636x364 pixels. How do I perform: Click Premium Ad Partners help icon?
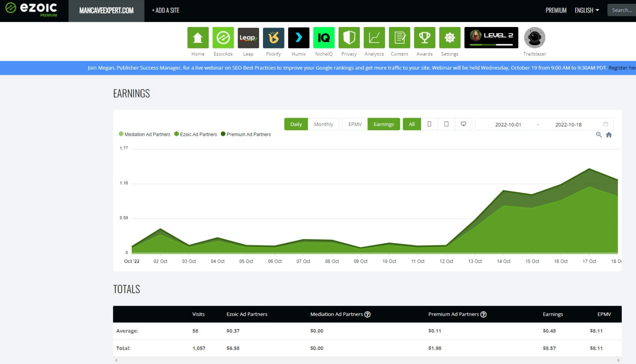(483, 315)
